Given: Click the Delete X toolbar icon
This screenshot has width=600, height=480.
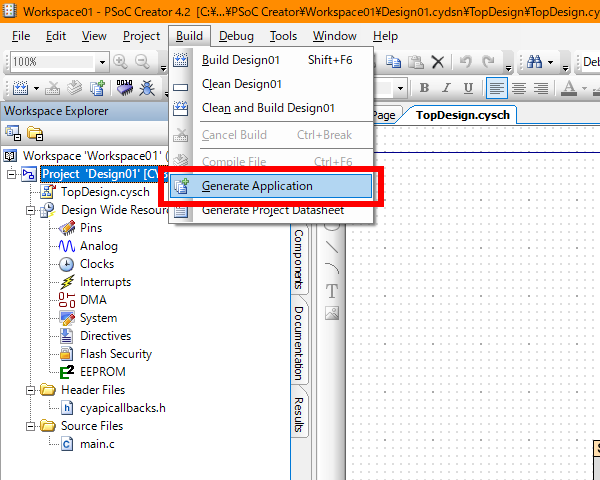Looking at the screenshot, I should pos(438,62).
